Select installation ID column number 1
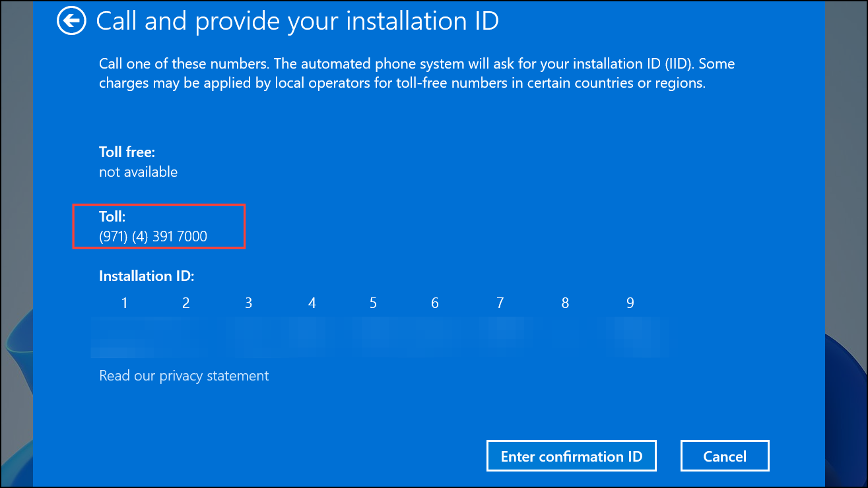 [x=124, y=303]
